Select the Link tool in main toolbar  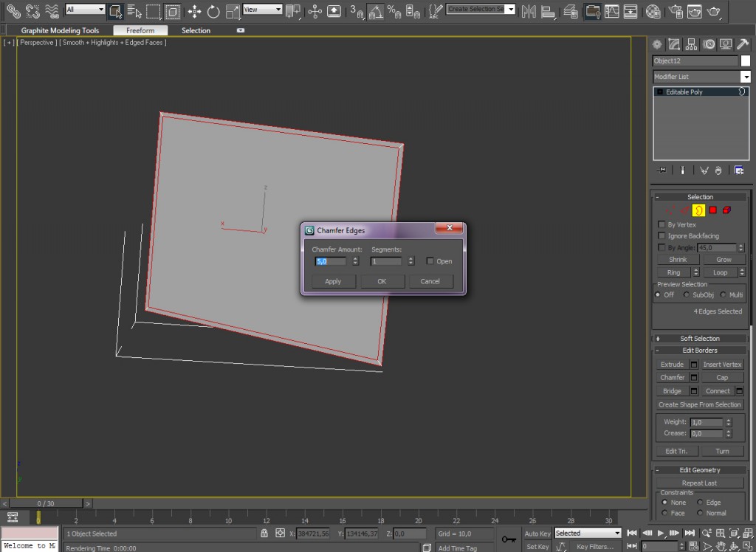(x=13, y=10)
